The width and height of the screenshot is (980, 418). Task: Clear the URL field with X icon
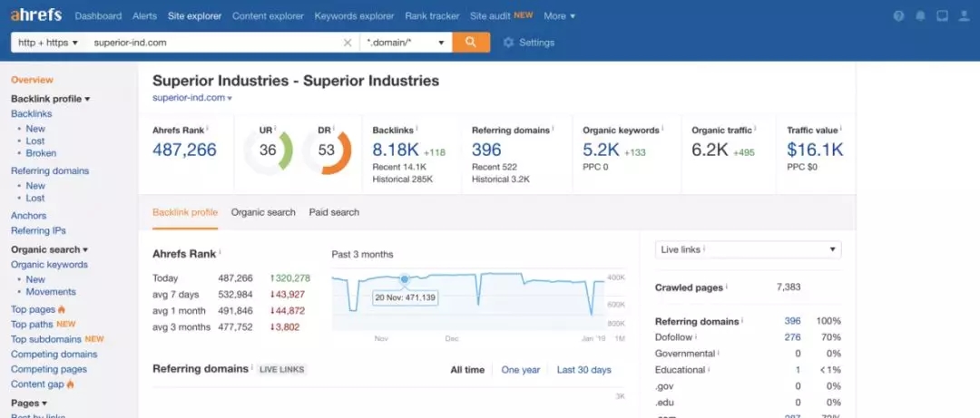click(348, 43)
